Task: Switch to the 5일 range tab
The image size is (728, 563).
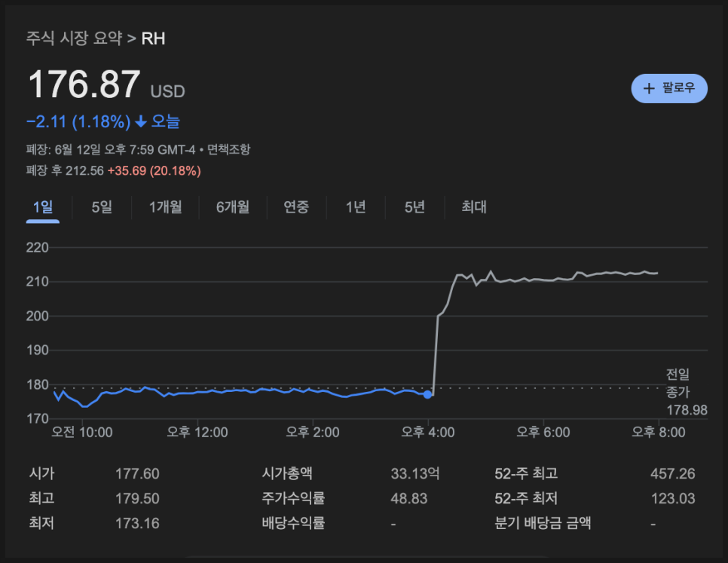Action: point(102,207)
